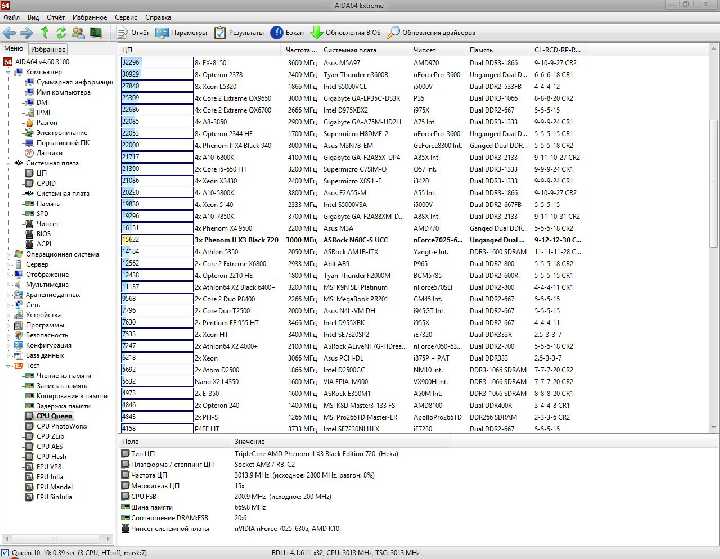Collapse the Компьютер tree branch
This screenshot has height=559, width=720.
tap(8, 72)
